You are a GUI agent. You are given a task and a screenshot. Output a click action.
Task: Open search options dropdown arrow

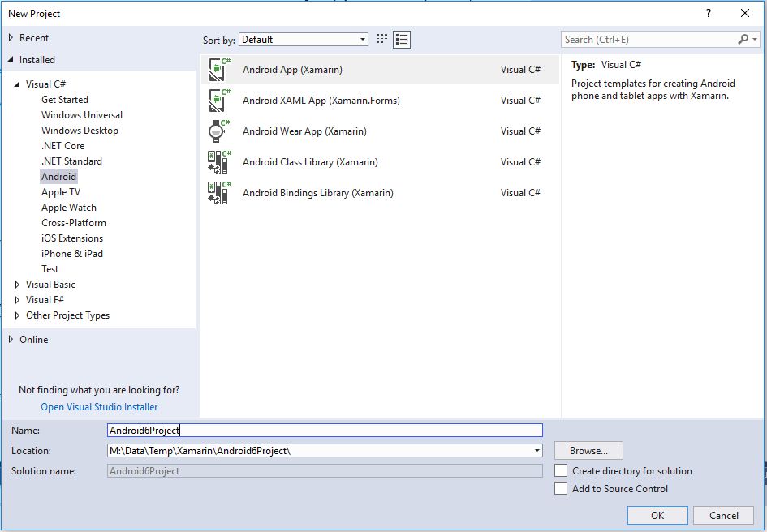pos(755,39)
